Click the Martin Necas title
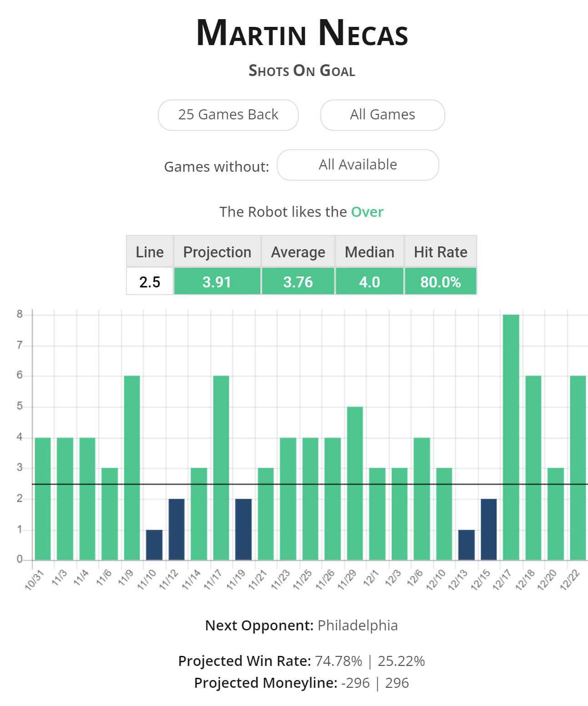The image size is (588, 706). (x=302, y=33)
